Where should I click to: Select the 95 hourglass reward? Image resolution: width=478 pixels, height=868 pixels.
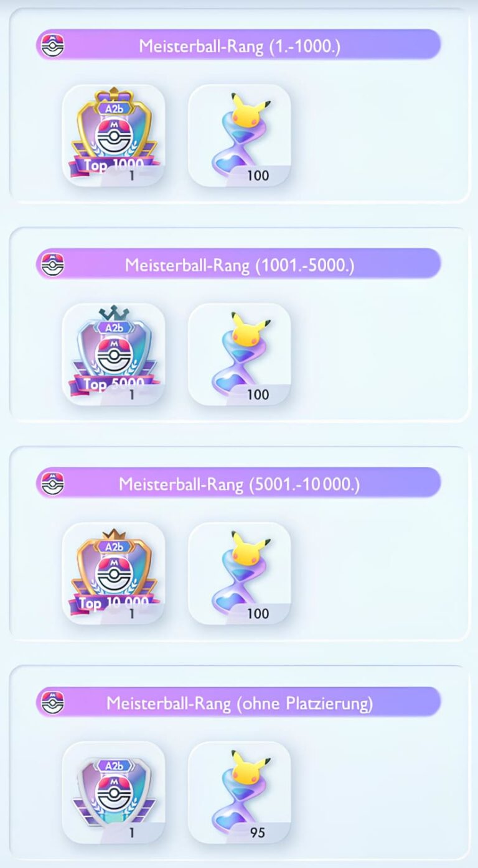point(240,792)
